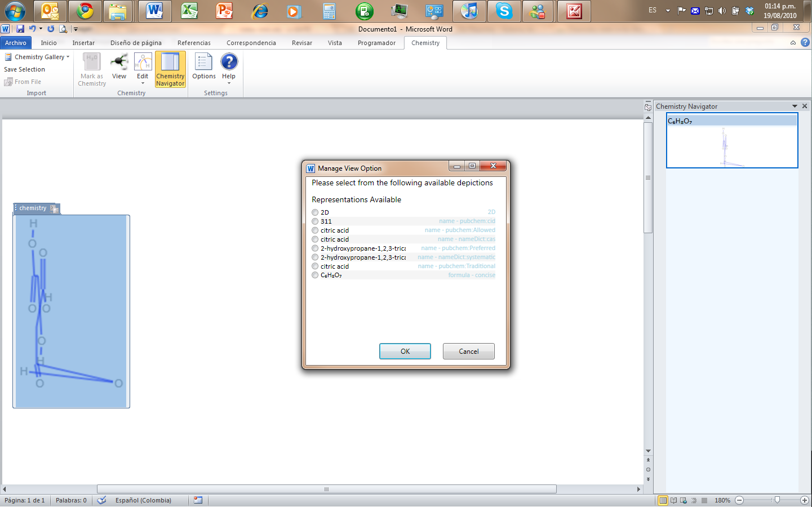
Task: Click the zoom slider handle in status bar
Action: (x=777, y=500)
